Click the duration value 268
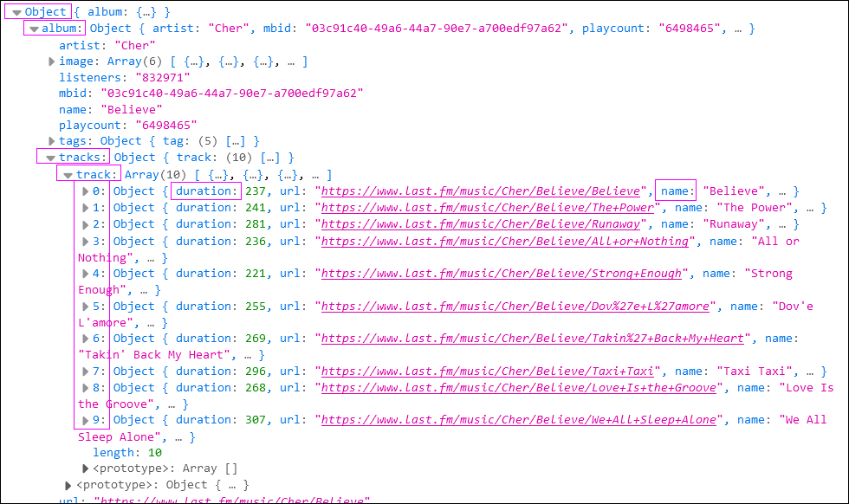The image size is (849, 504). pos(256,388)
